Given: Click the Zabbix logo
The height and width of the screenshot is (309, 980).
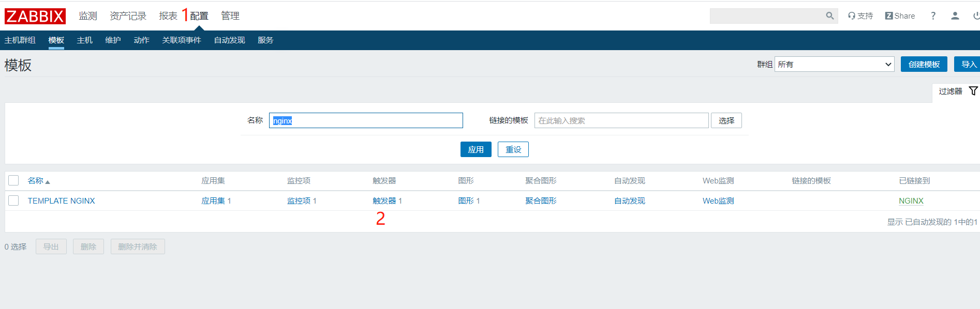Looking at the screenshot, I should 35,17.
